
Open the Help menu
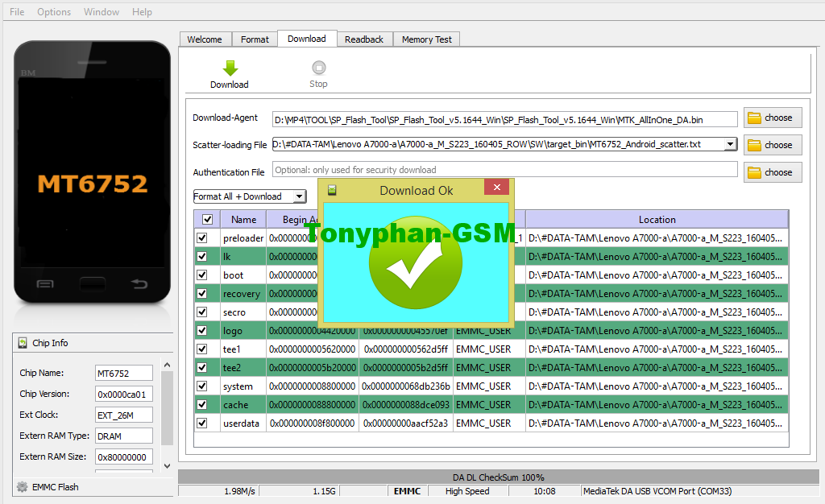point(142,11)
